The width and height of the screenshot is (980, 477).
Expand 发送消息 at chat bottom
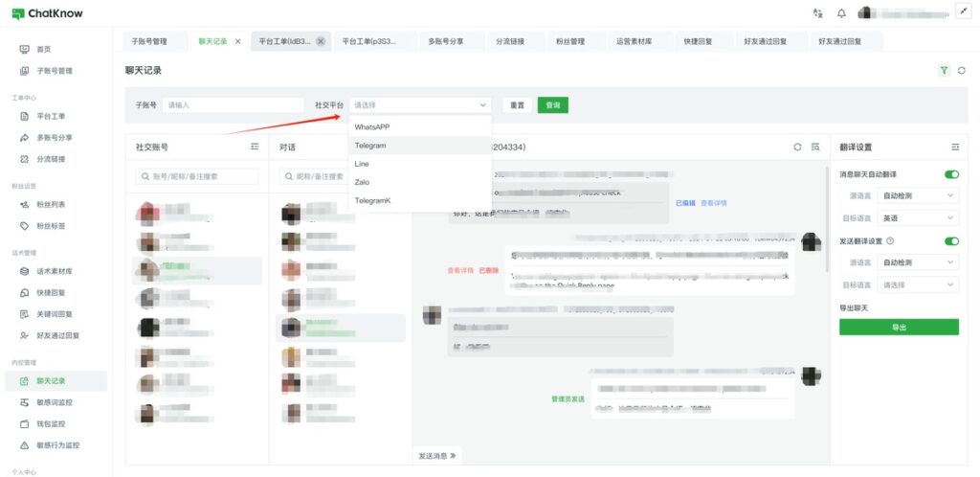pyautogui.click(x=436, y=456)
